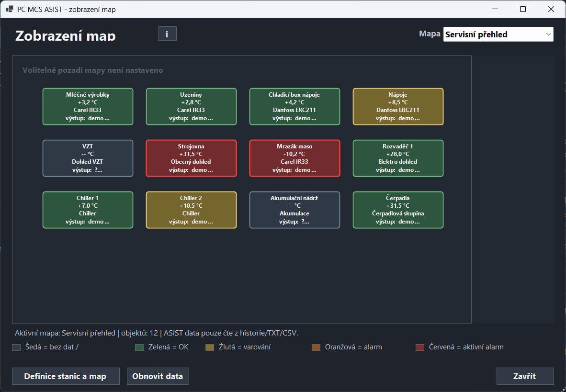Select the Mléčné výrobky station tile
Screen dimensions: 566x392
pyautogui.click(x=88, y=106)
